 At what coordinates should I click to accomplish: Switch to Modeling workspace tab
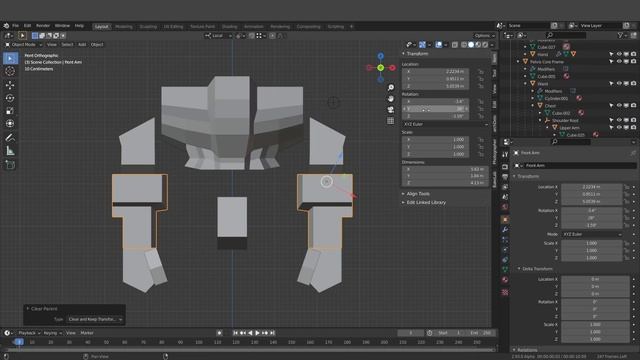(x=124, y=27)
